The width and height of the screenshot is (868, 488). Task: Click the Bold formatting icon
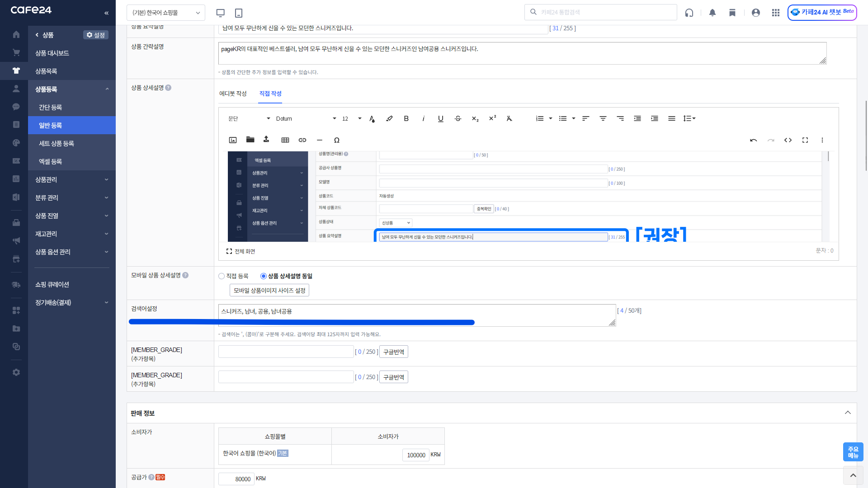(x=406, y=118)
